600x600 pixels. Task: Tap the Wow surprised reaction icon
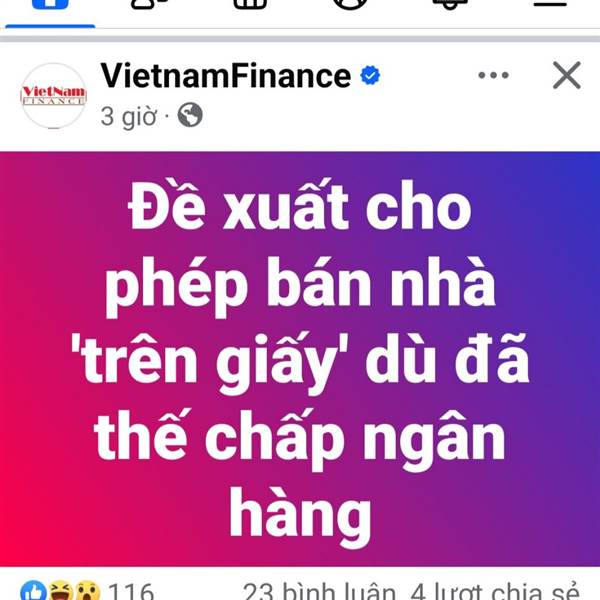pos(87,591)
